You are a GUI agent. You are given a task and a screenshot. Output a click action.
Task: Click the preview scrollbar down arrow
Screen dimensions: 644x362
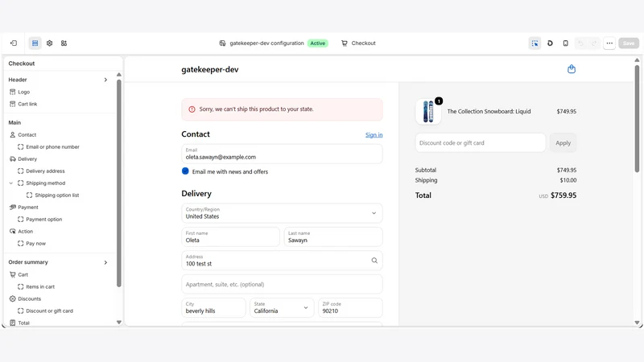click(637, 323)
